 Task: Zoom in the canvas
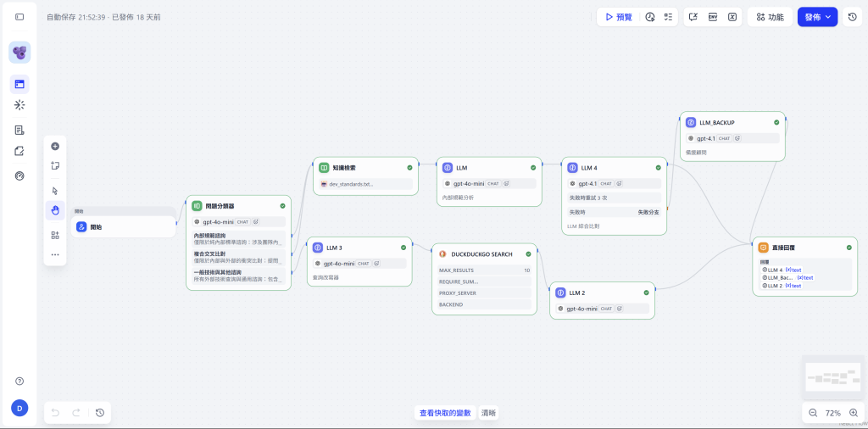coord(854,412)
